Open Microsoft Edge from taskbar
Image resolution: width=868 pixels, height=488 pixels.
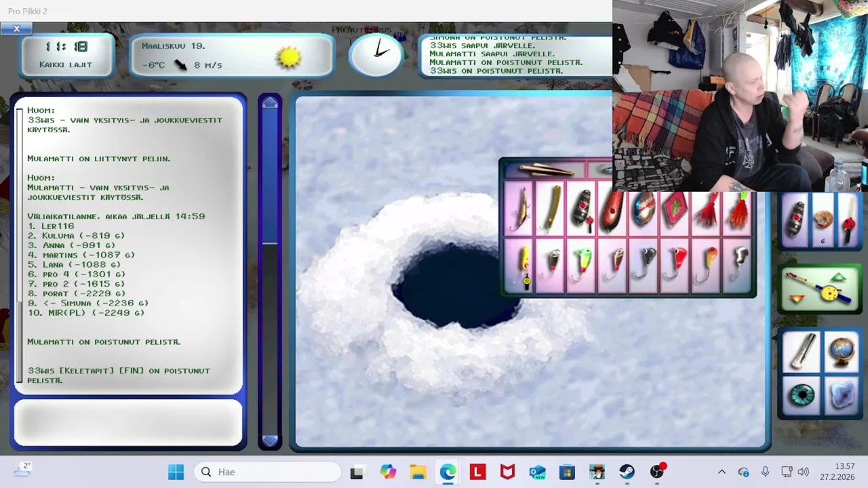coord(448,472)
